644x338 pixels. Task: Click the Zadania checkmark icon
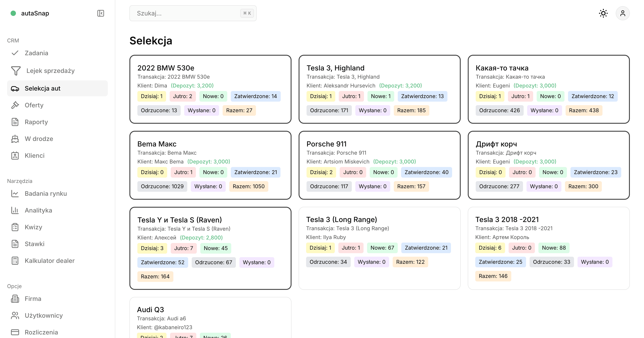(15, 53)
